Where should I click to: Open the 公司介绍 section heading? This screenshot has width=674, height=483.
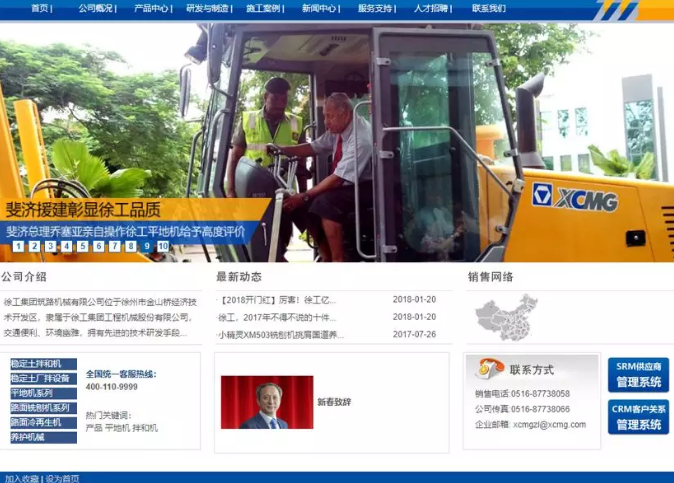pyautogui.click(x=24, y=277)
